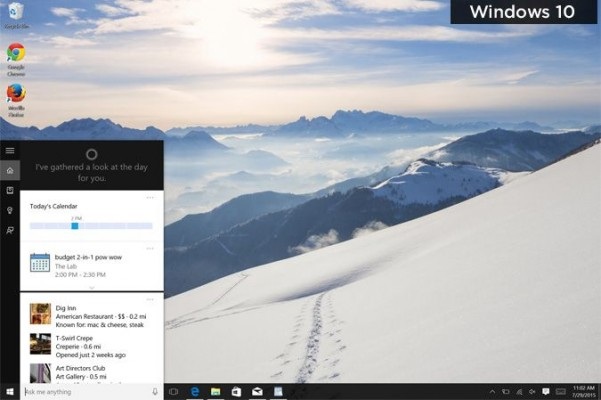
Task: Click the microphone icon in search box
Action: (155, 392)
